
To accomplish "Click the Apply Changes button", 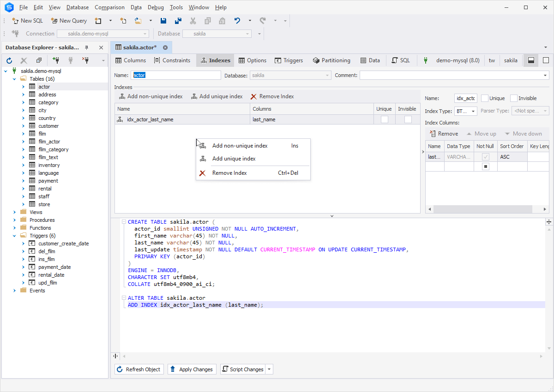I will pos(192,369).
